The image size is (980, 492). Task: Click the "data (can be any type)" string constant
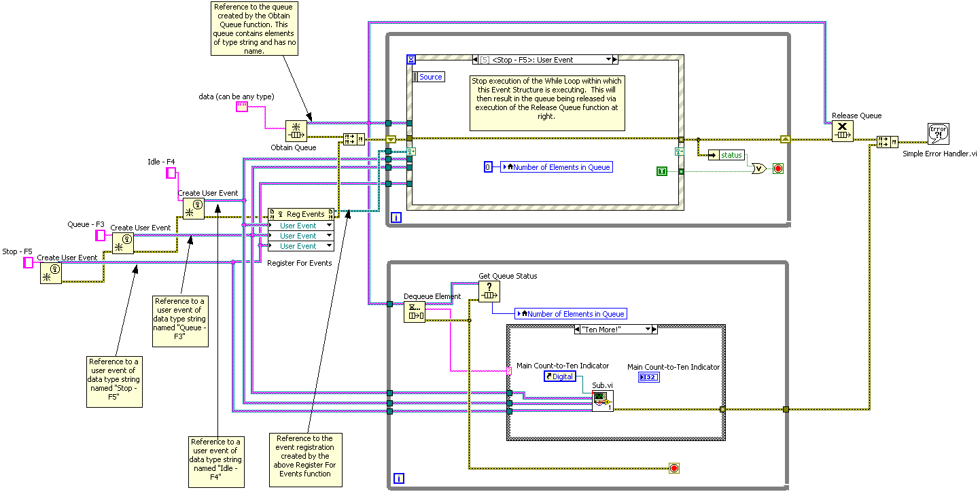[242, 107]
